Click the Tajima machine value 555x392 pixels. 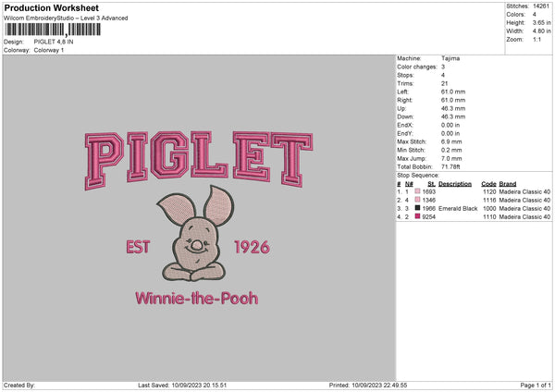click(450, 58)
